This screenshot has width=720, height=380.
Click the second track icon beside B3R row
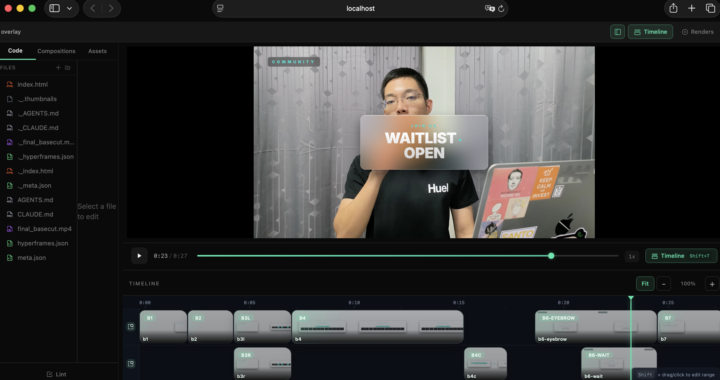point(131,363)
